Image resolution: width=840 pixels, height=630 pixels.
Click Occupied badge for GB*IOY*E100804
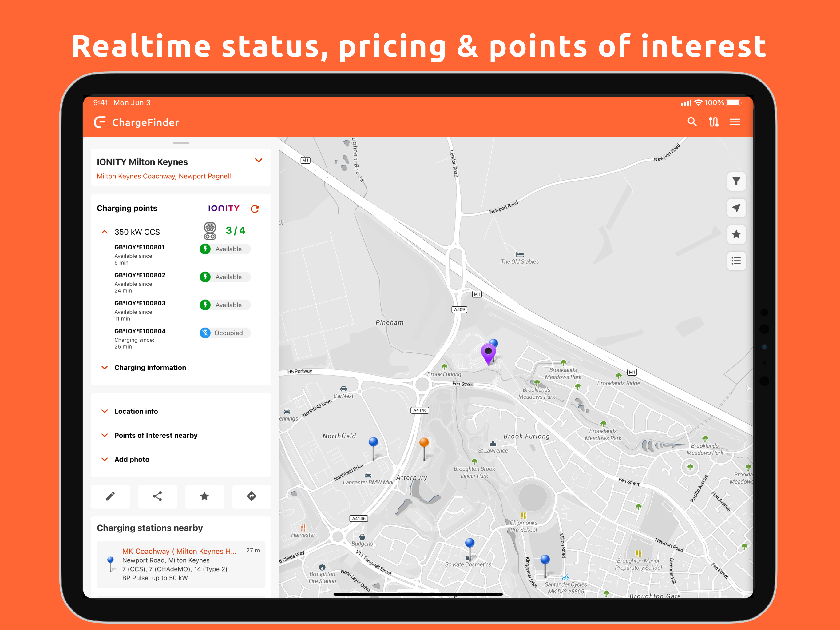(225, 333)
